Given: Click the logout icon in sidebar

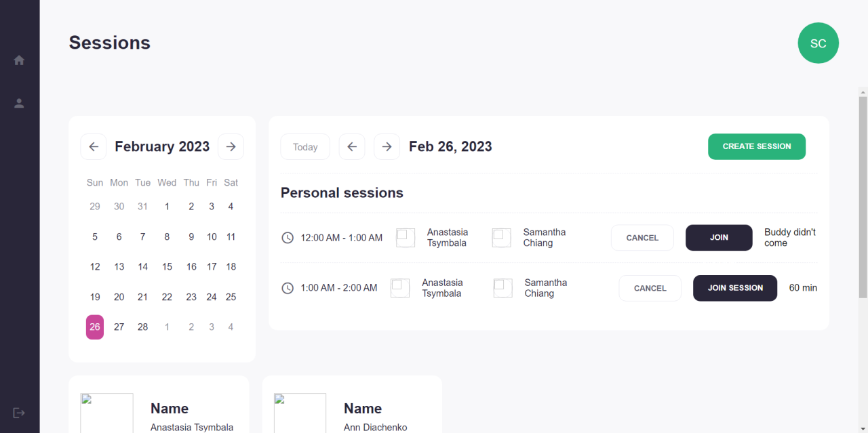Looking at the screenshot, I should point(19,413).
